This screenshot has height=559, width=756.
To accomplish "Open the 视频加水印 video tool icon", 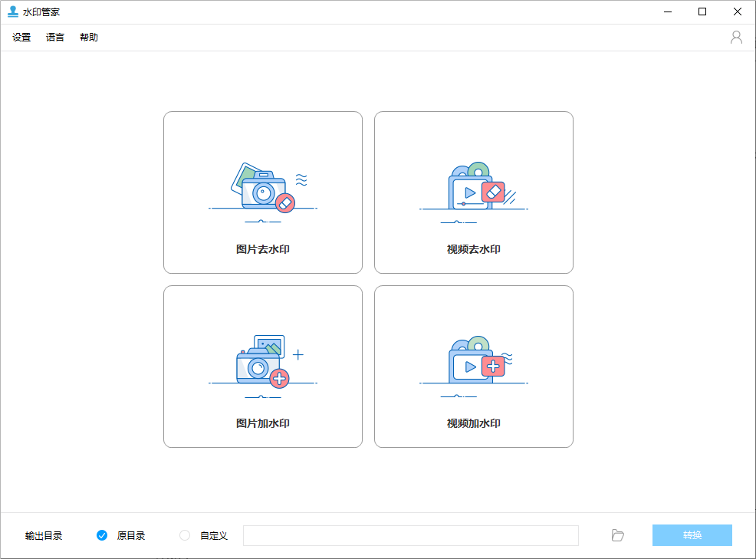I will pyautogui.click(x=474, y=362).
